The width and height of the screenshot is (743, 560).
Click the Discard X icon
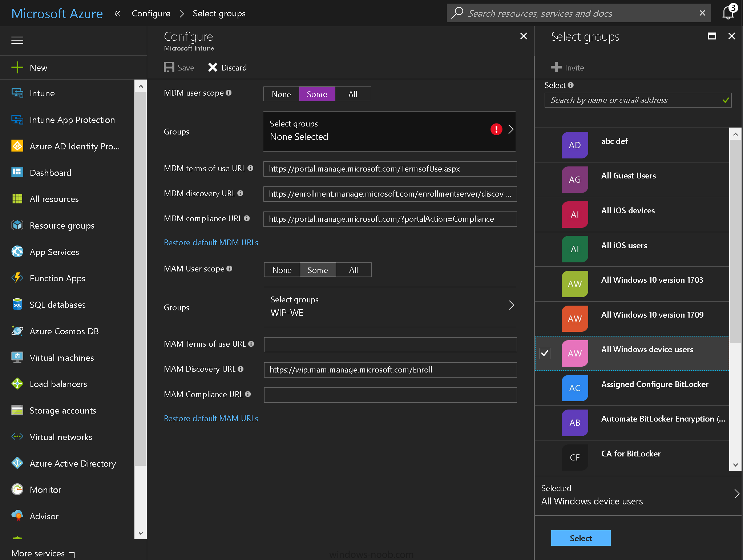point(213,68)
